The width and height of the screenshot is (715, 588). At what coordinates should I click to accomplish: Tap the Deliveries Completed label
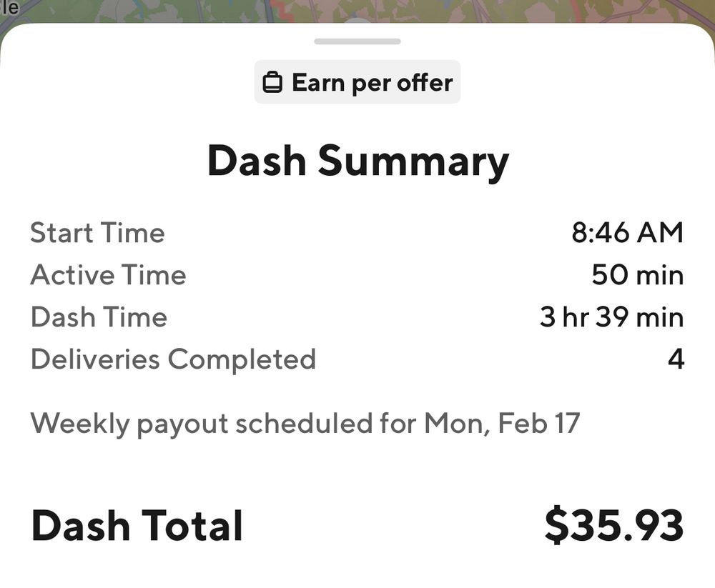pyautogui.click(x=173, y=359)
